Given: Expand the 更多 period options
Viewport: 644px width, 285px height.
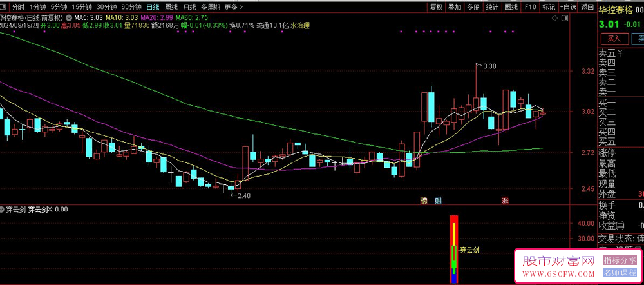Looking at the screenshot, I should pyautogui.click(x=233, y=7).
